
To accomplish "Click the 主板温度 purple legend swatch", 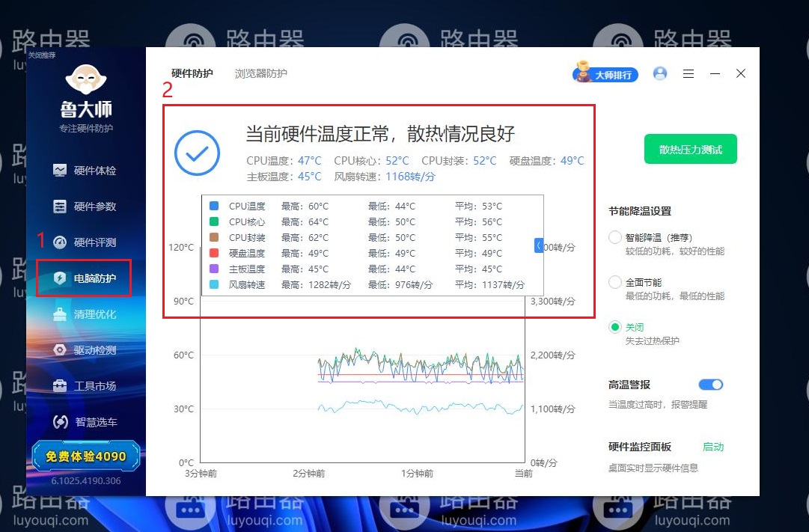I will coord(214,269).
